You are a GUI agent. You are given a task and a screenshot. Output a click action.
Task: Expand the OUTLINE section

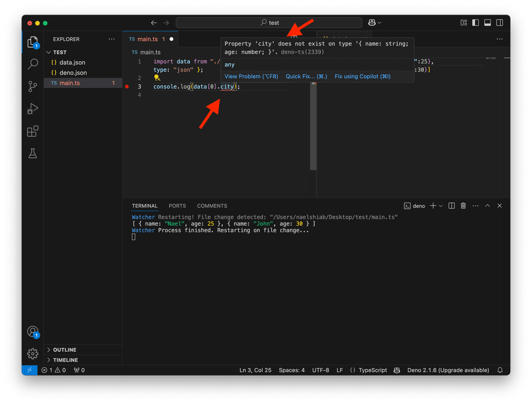click(83, 350)
